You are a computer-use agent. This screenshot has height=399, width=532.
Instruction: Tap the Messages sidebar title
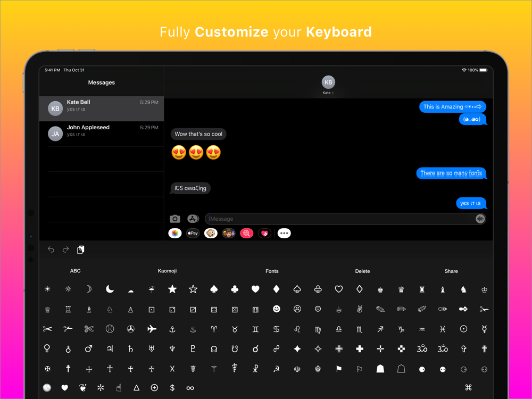102,82
